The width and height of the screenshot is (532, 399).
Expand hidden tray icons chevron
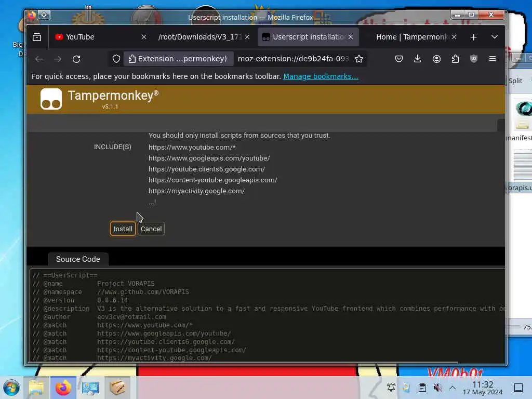coord(453,388)
